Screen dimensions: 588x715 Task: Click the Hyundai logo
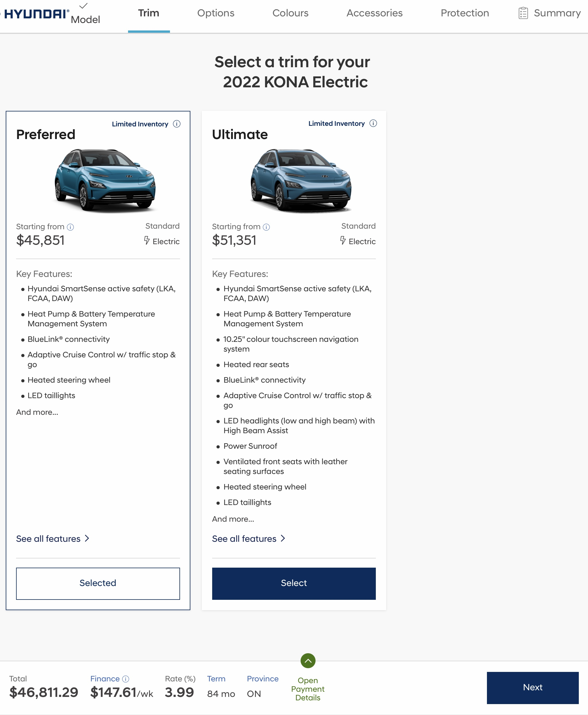36,14
